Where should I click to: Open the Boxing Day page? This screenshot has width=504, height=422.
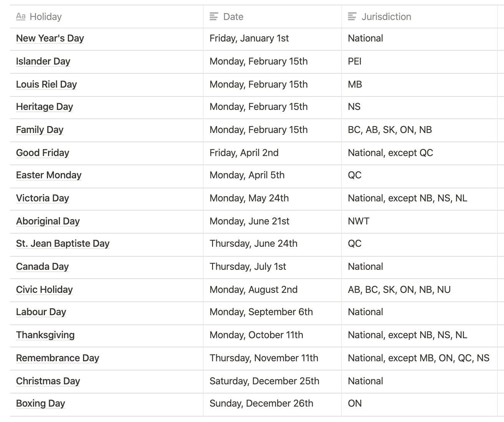41,404
